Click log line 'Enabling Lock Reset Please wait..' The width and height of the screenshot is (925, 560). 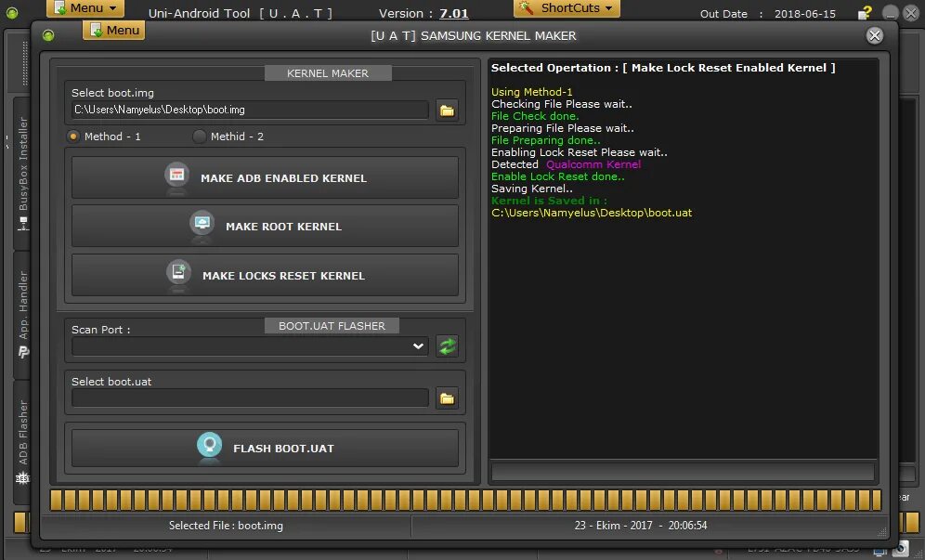tap(580, 152)
